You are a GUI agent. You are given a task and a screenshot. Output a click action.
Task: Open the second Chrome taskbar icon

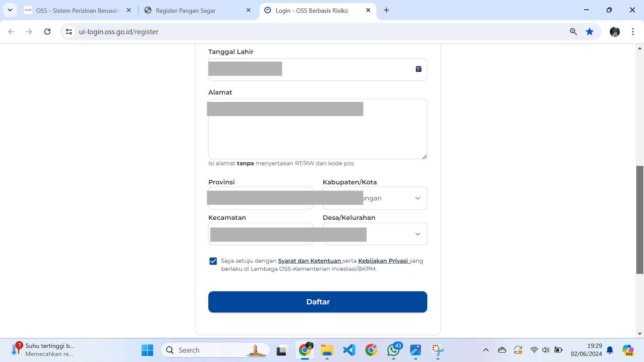[x=371, y=350]
